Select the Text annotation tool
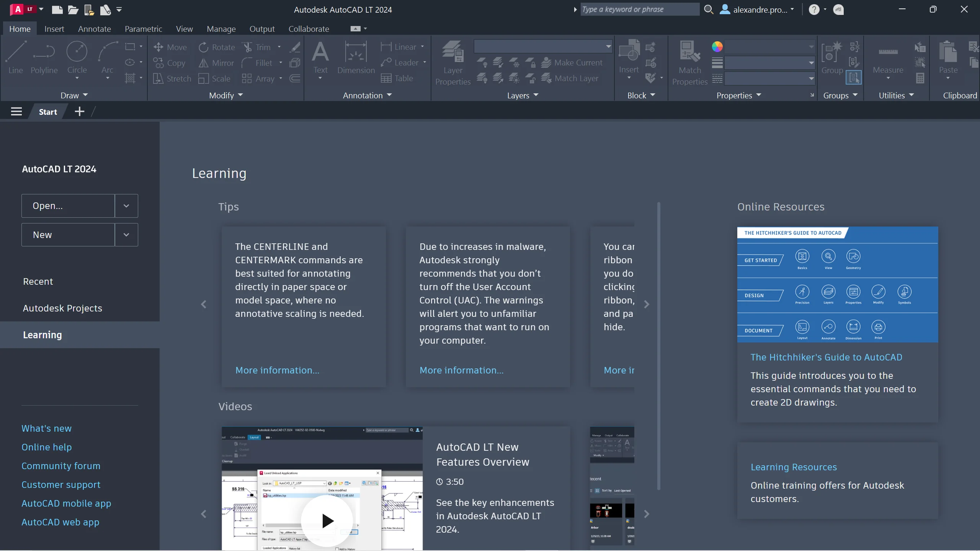The width and height of the screenshot is (980, 551). pyautogui.click(x=320, y=57)
